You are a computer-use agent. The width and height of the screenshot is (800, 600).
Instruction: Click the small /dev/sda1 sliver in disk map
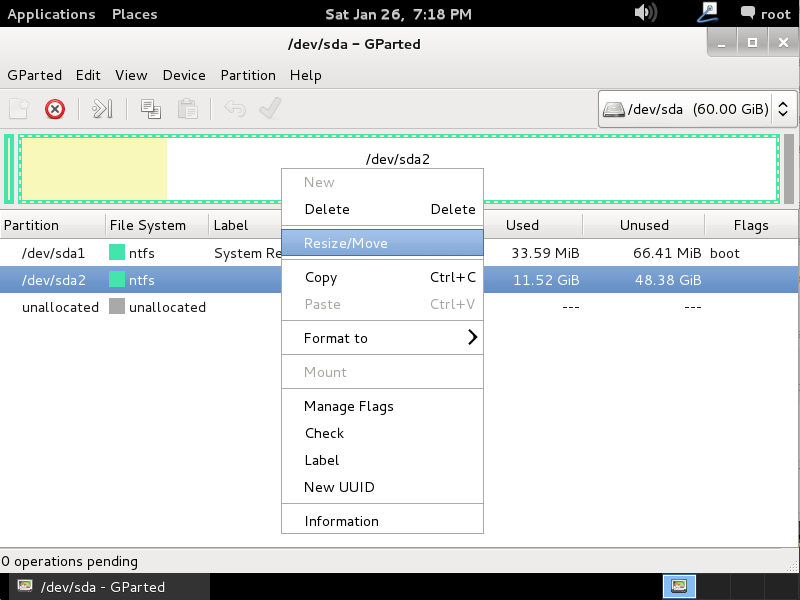9,169
